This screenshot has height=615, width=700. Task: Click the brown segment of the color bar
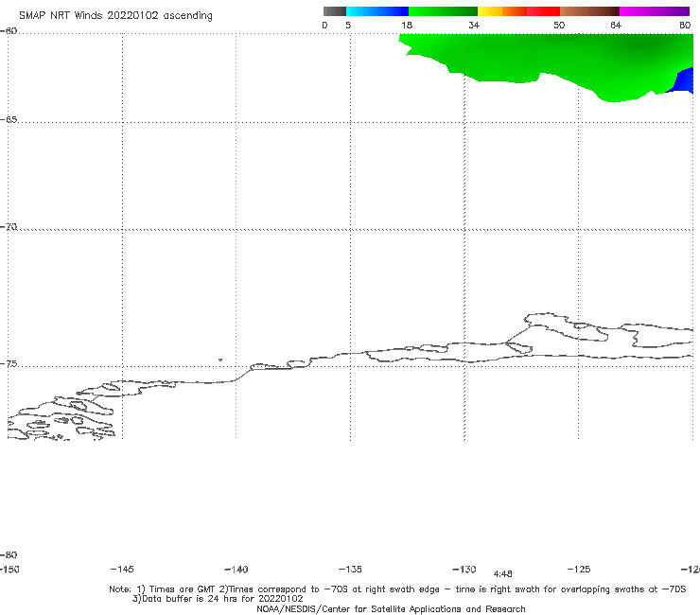[589, 11]
